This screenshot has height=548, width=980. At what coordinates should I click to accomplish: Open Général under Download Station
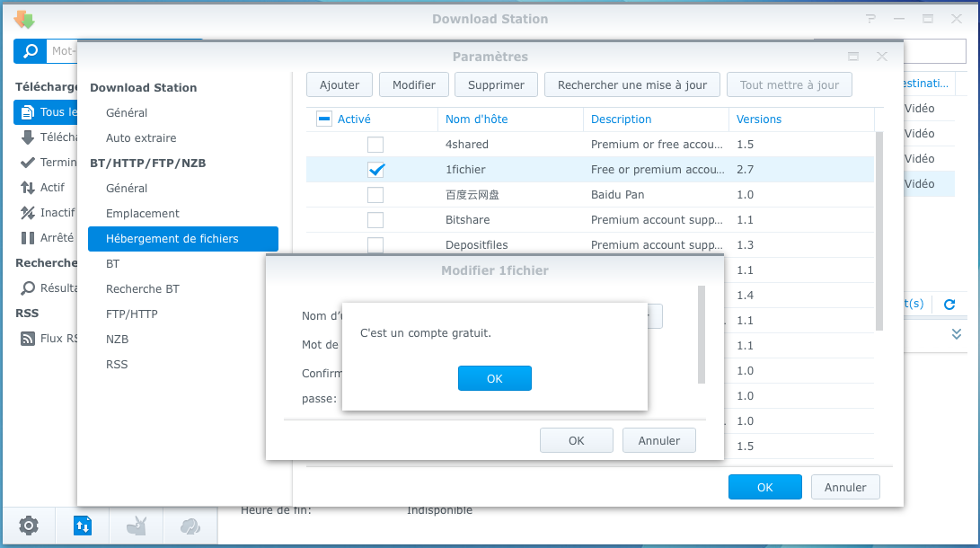click(x=127, y=112)
